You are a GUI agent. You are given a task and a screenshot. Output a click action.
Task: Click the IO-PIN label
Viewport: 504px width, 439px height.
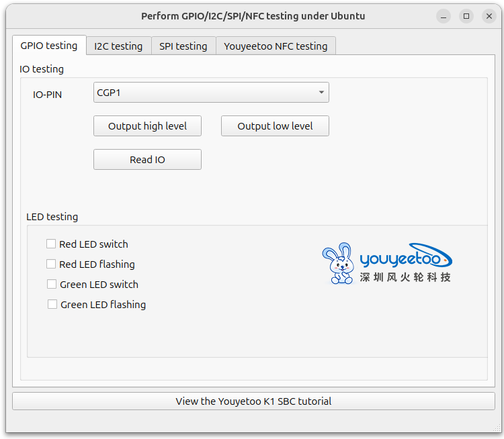[48, 95]
